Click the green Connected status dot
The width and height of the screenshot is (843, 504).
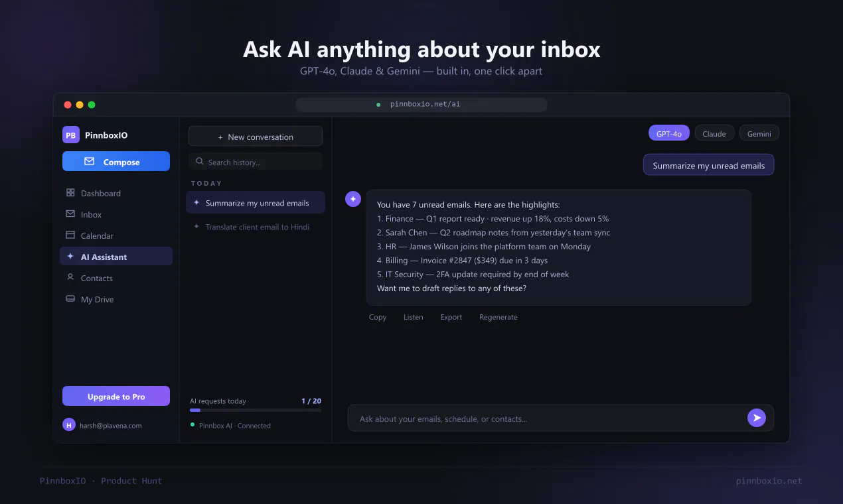[192, 424]
